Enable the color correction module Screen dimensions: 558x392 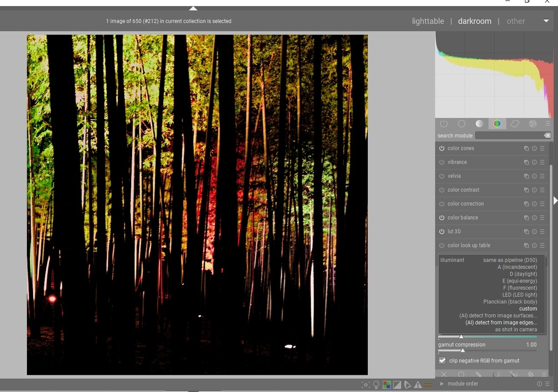pos(442,204)
